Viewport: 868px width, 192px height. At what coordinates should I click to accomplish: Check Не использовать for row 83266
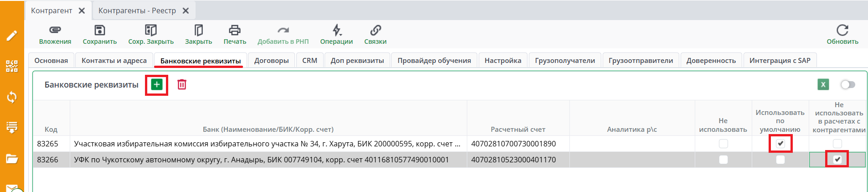[x=723, y=160]
